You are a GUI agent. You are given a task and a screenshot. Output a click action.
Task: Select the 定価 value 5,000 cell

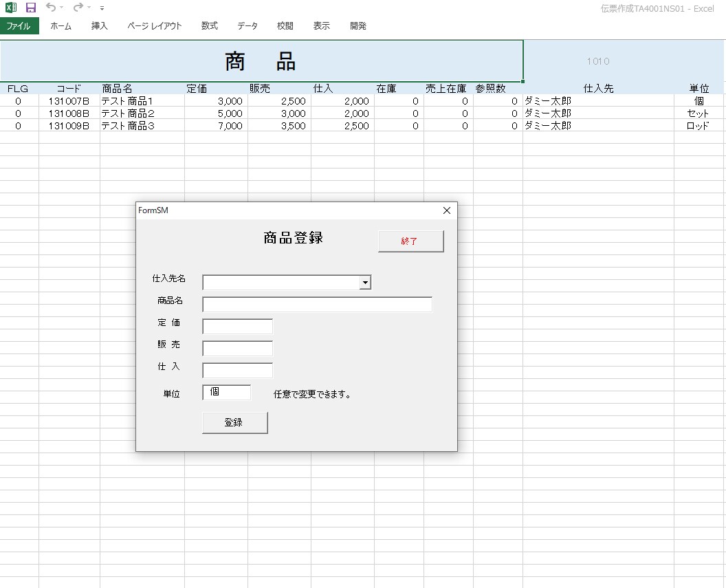point(217,113)
